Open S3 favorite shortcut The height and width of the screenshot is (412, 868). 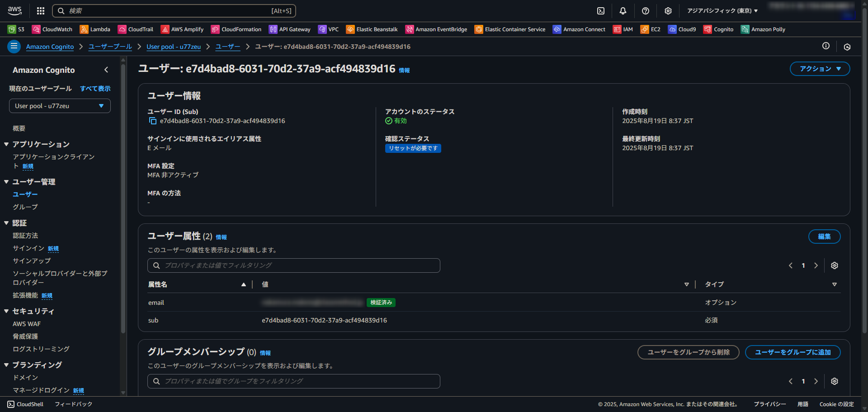(16, 29)
